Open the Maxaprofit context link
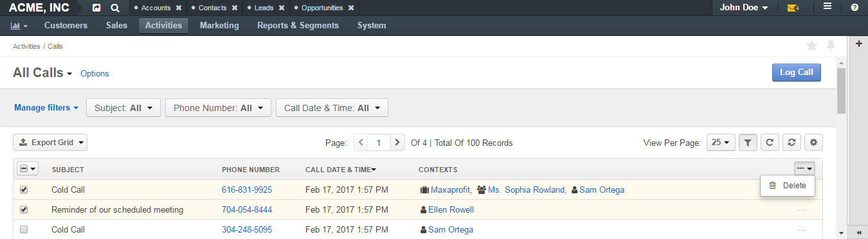This screenshot has width=868, height=239. [x=450, y=190]
